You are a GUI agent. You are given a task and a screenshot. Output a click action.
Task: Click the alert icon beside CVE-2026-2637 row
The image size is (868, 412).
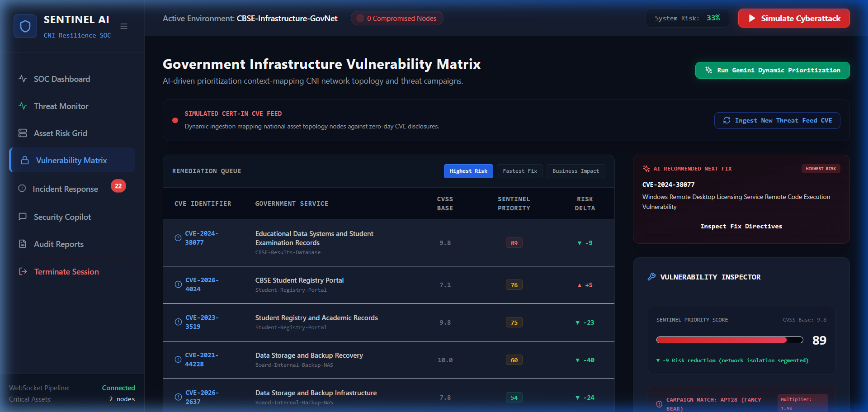178,397
